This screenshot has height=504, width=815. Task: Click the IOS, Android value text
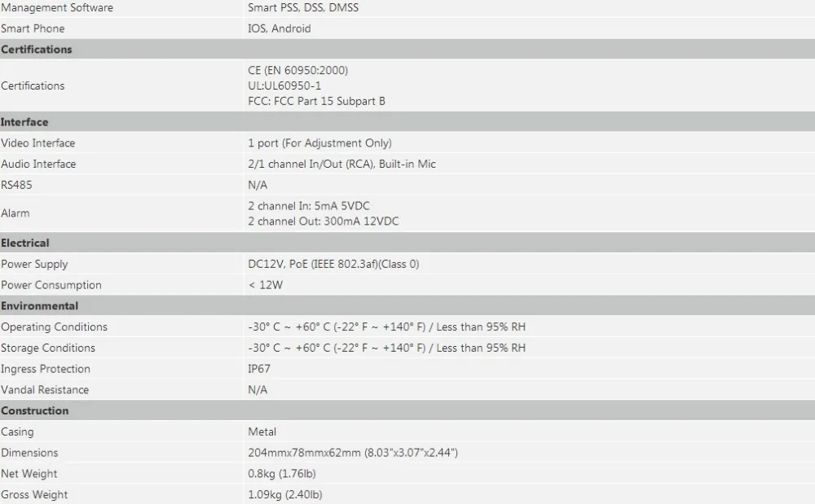[x=279, y=28]
